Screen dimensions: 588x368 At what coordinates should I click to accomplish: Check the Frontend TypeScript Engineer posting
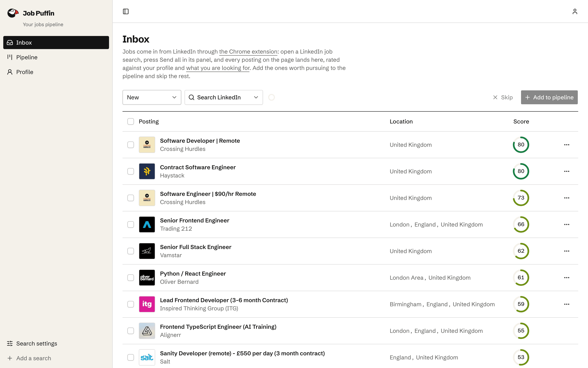[130, 331]
